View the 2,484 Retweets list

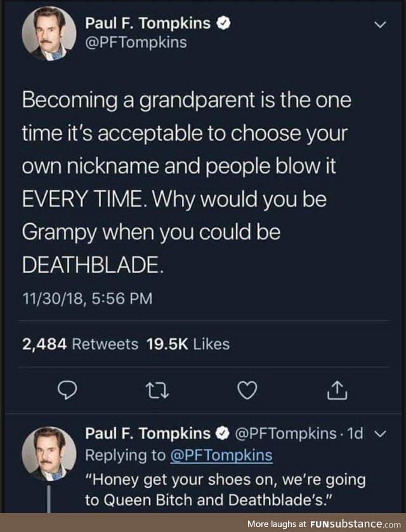point(80,344)
